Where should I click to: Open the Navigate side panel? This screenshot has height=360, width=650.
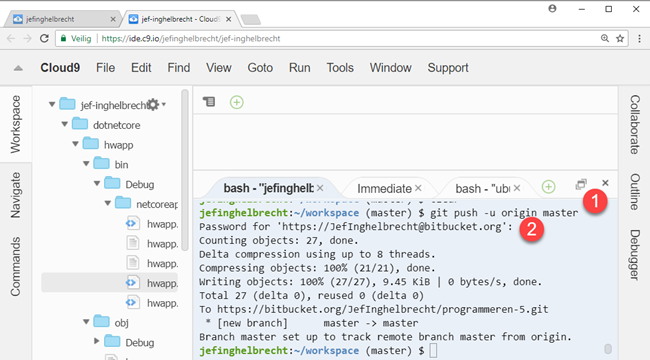pyautogui.click(x=15, y=195)
